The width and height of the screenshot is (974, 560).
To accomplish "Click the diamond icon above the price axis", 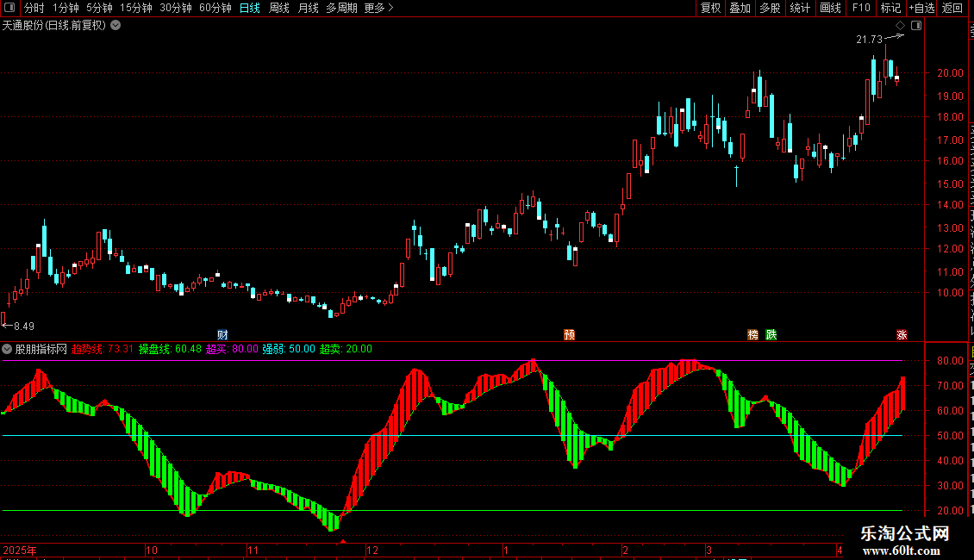I will [900, 26].
